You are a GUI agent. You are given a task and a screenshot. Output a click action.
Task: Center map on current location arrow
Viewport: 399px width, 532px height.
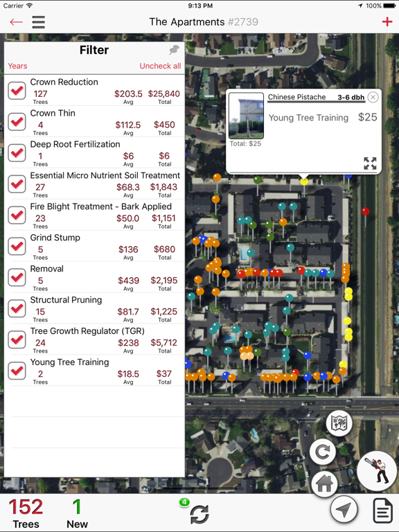coord(344,510)
